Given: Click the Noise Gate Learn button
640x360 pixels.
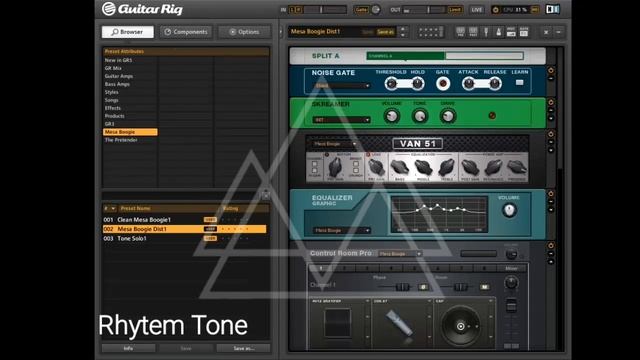Looking at the screenshot, I should pyautogui.click(x=519, y=82).
